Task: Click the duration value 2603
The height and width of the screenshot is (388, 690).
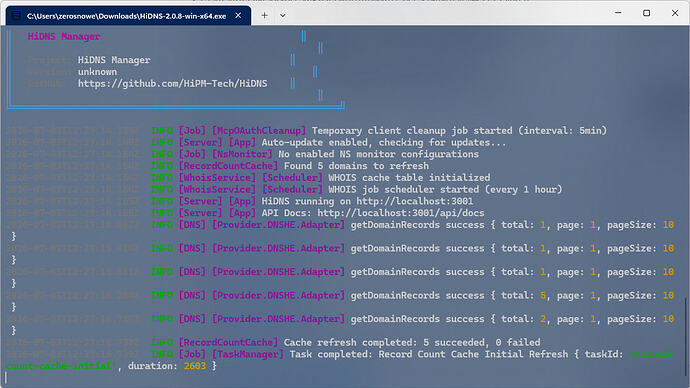Action: tap(195, 366)
